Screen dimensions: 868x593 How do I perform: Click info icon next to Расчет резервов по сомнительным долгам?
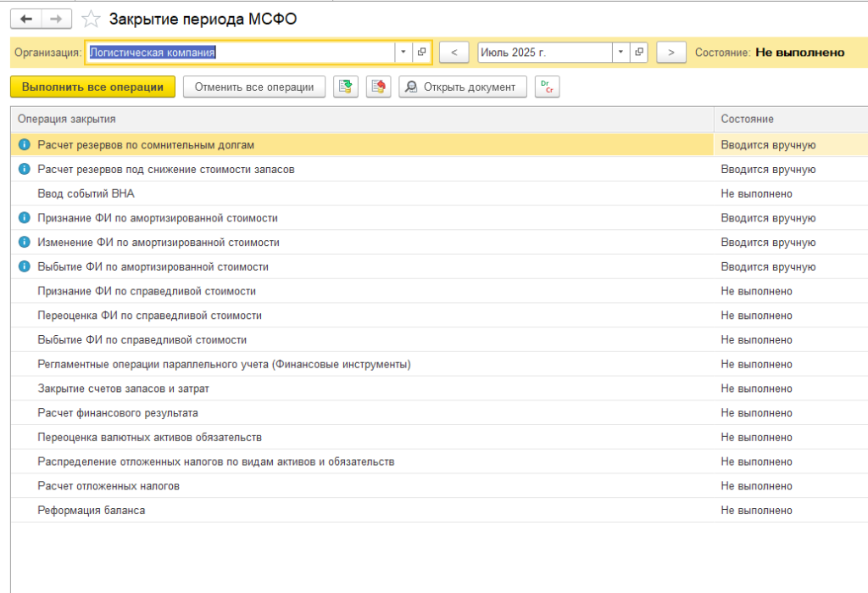click(x=24, y=145)
